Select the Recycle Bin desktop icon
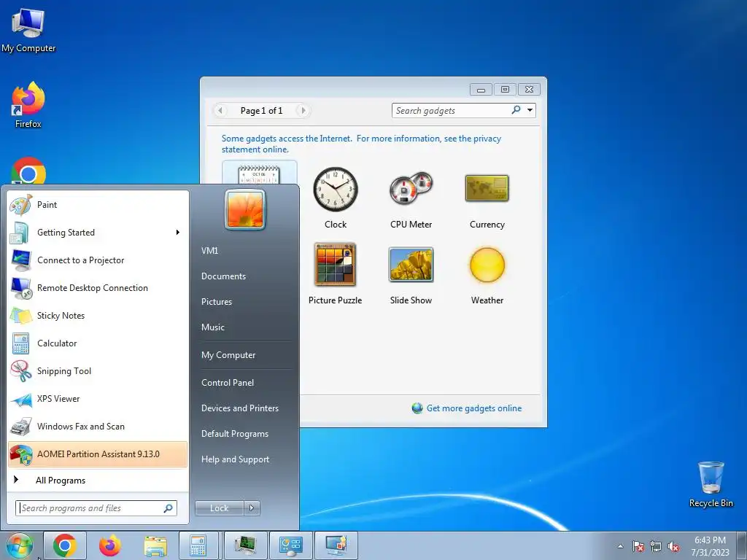747x560 pixels. (x=711, y=484)
